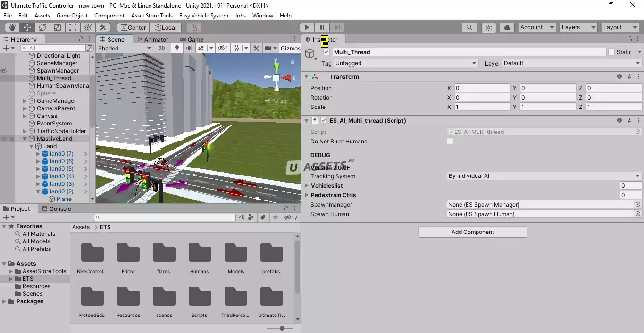Enable the Do Not Burst Humans checkbox
Viewport: 644px width, 333px height.
(x=450, y=142)
